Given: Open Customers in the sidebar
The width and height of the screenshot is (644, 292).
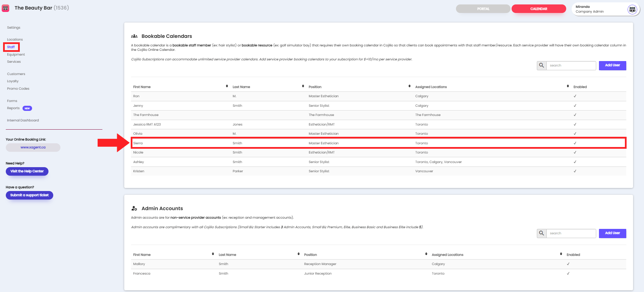Looking at the screenshot, I should [x=16, y=74].
